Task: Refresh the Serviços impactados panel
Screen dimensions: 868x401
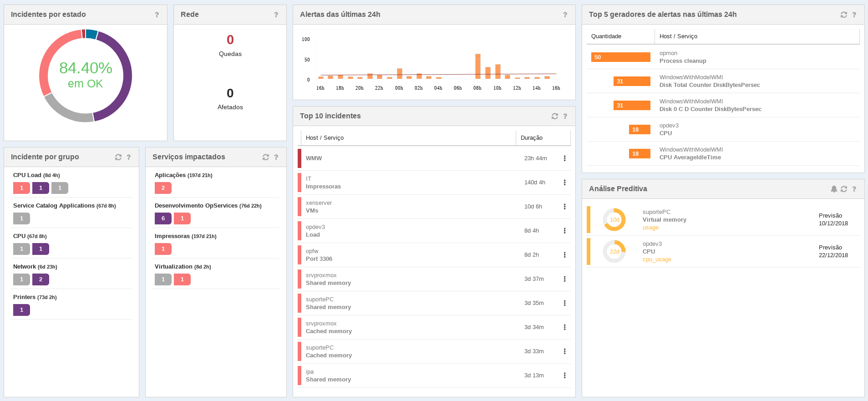Action: pos(266,157)
